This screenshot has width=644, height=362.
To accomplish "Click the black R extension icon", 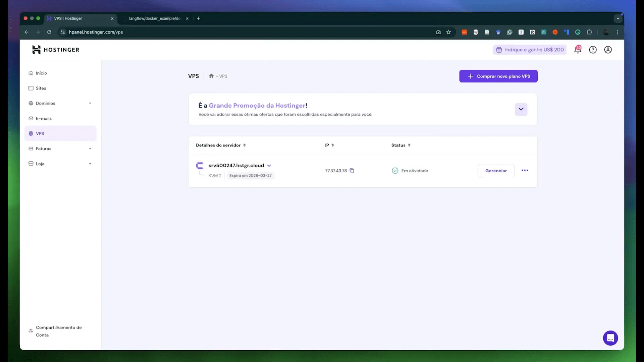I will [x=532, y=32].
